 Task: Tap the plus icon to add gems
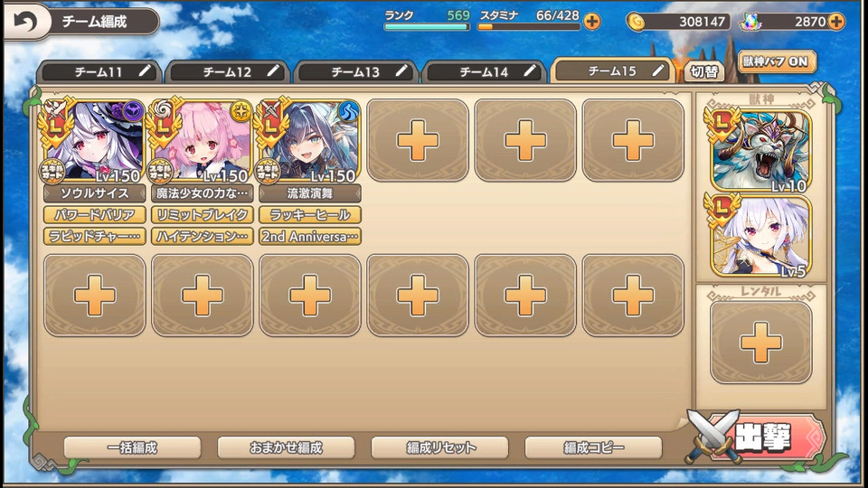(x=835, y=22)
